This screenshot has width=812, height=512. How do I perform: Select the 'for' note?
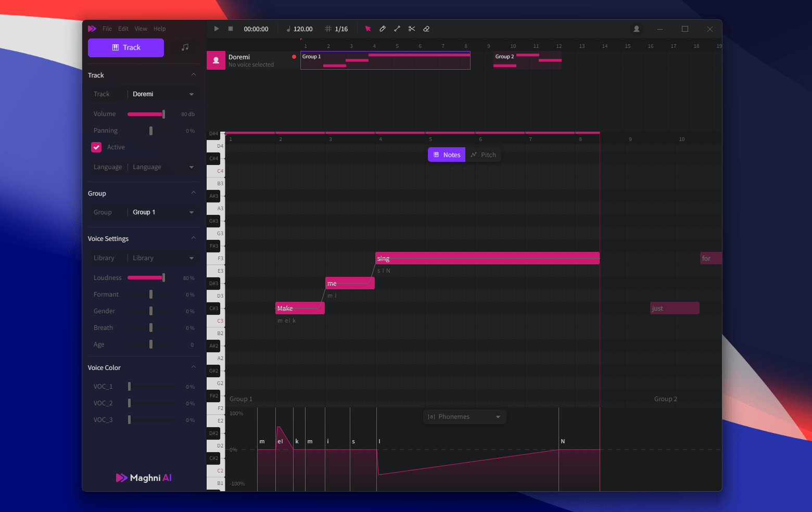click(x=710, y=258)
